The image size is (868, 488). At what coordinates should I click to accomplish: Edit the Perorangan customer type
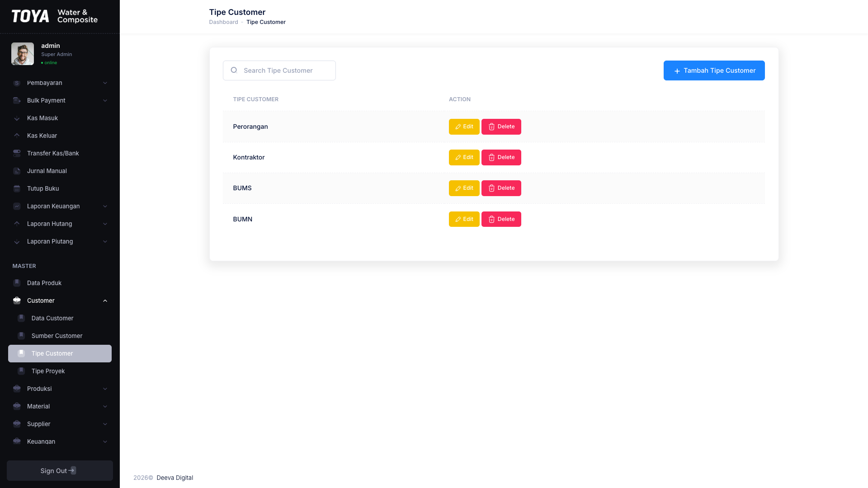coord(464,127)
